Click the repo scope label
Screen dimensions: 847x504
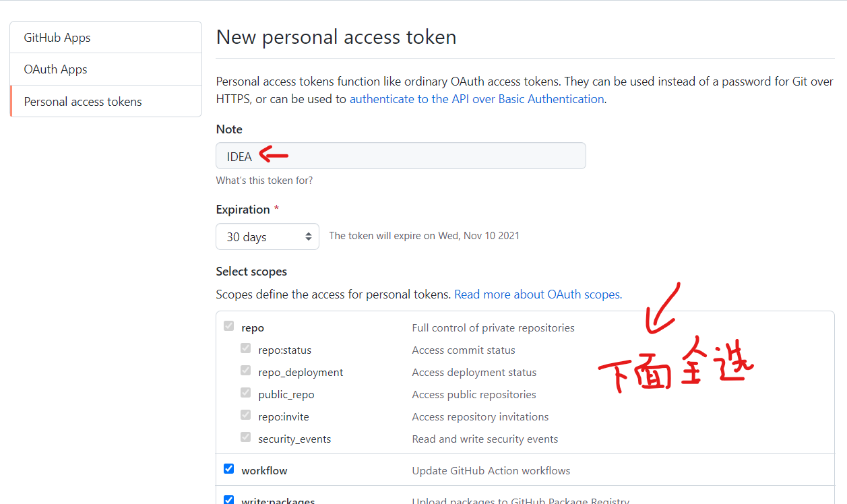point(253,328)
